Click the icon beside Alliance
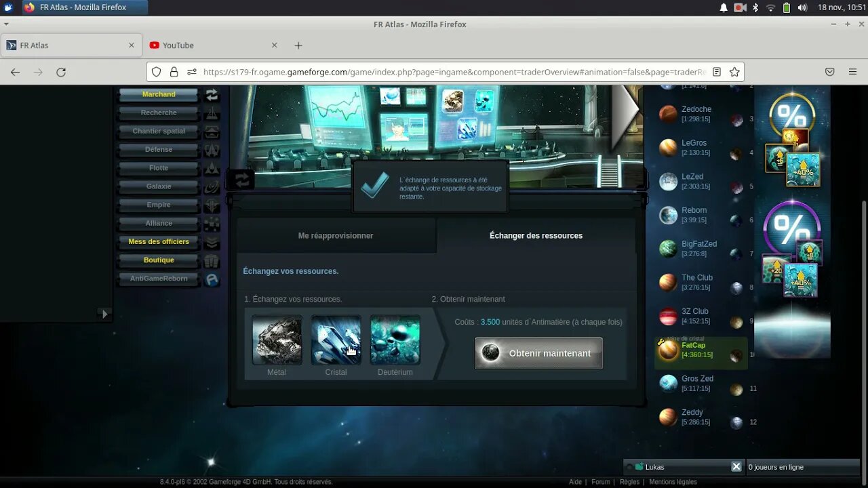Screen dimensions: 868x488 212,223
